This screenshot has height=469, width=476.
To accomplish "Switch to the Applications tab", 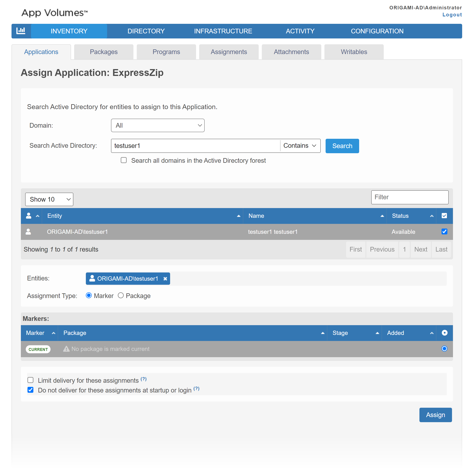I will point(41,52).
